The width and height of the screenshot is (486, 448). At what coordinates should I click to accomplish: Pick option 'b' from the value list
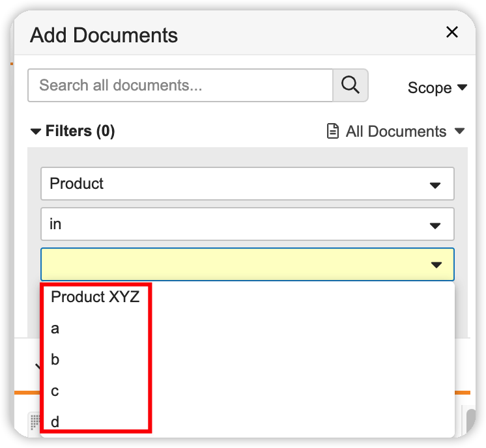coord(55,359)
